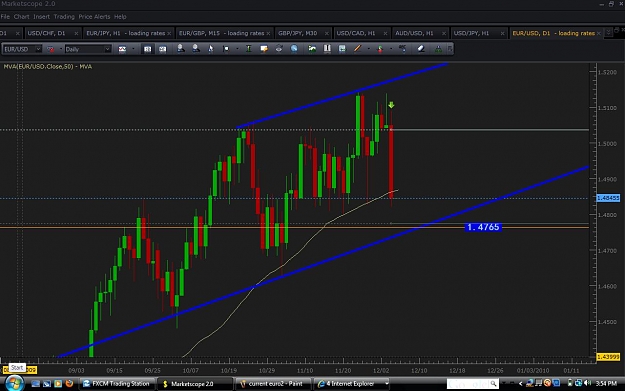The image size is (625, 391).
Task: Open the tab list dropdown after EUR/USD tab
Action: [x=608, y=32]
